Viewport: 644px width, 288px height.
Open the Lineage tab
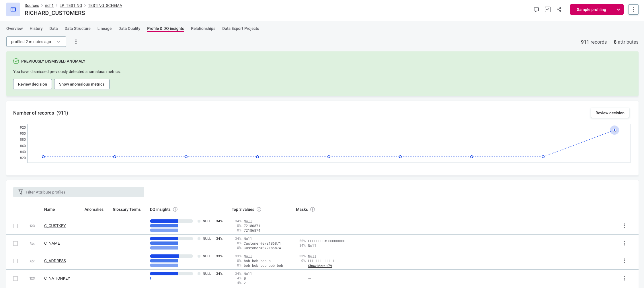[104, 28]
